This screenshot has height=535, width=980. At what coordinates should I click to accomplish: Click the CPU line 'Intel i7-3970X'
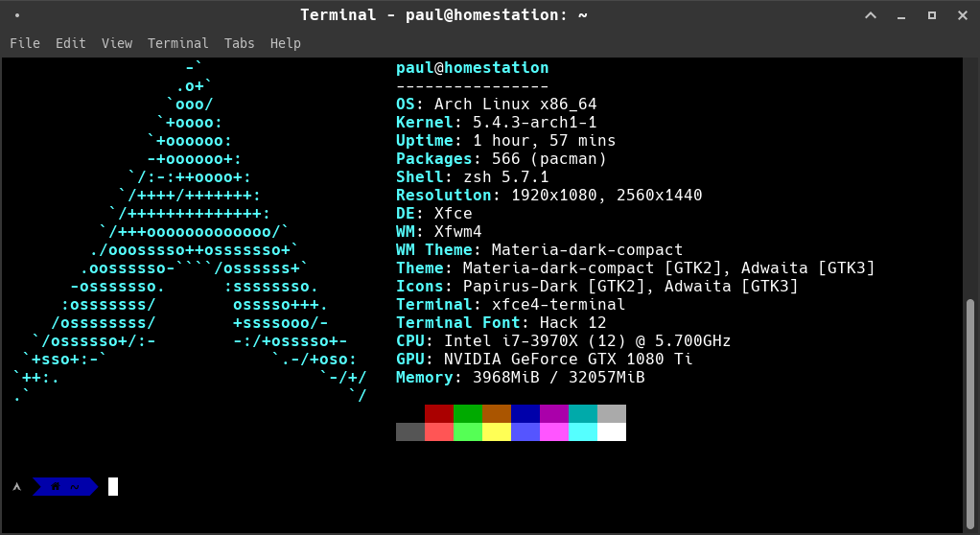coord(564,340)
